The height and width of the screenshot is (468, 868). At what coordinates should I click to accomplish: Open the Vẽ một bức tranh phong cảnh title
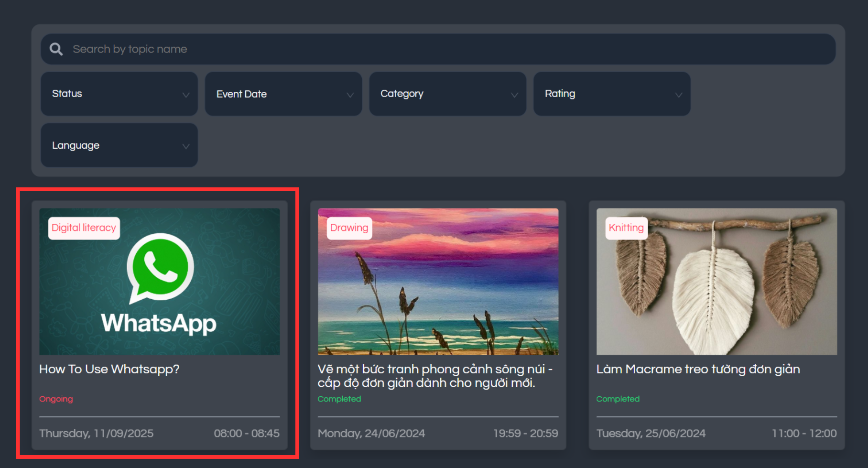(x=435, y=376)
